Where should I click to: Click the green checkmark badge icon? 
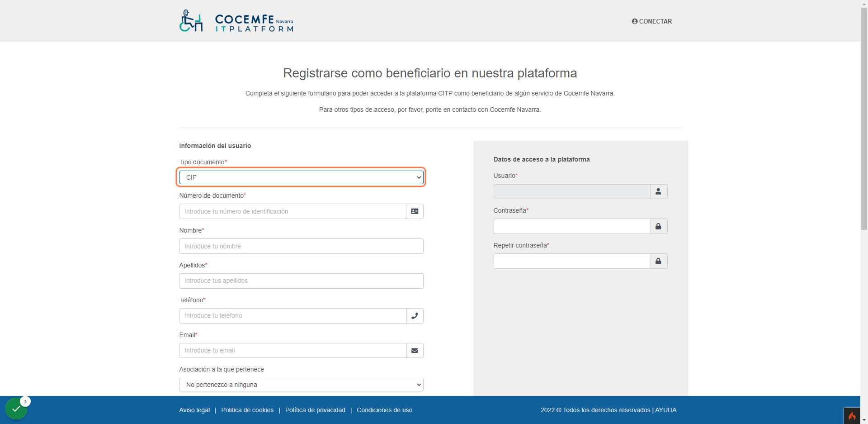click(x=16, y=409)
